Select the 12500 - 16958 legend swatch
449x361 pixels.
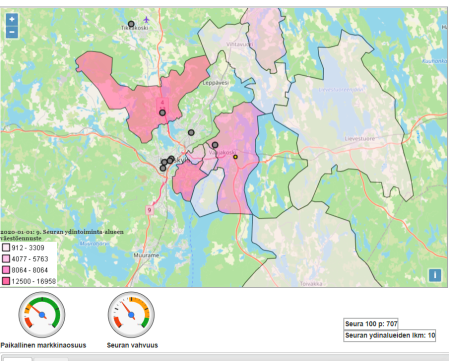click(6, 281)
